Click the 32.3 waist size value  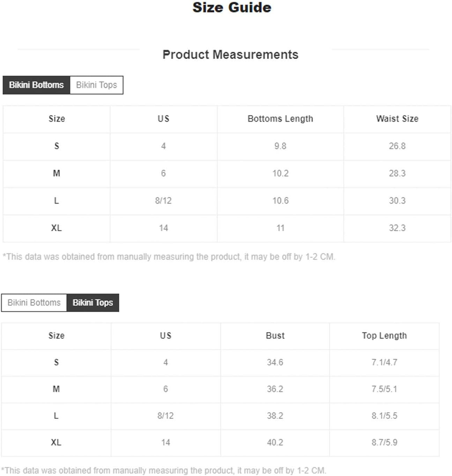[397, 228]
